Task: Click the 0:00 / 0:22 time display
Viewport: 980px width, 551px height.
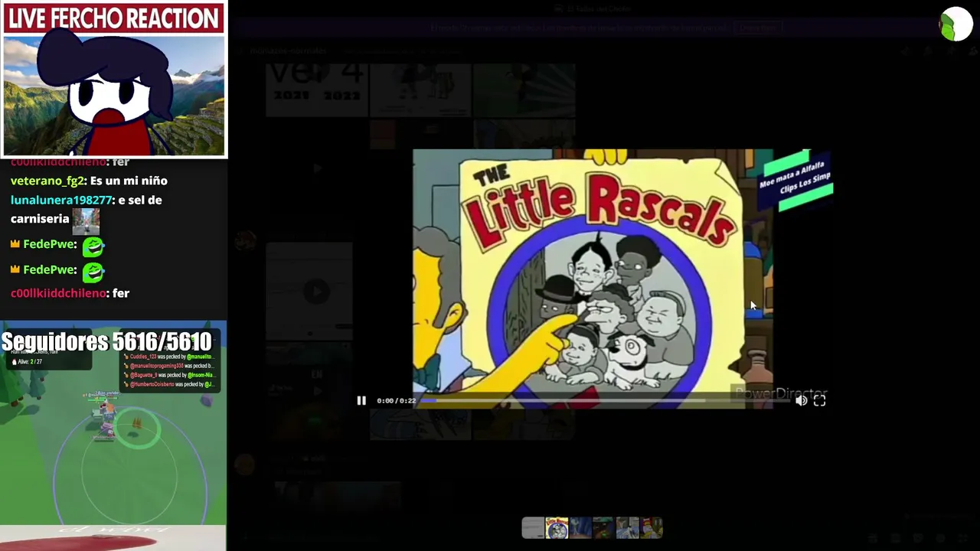Action: (x=396, y=400)
